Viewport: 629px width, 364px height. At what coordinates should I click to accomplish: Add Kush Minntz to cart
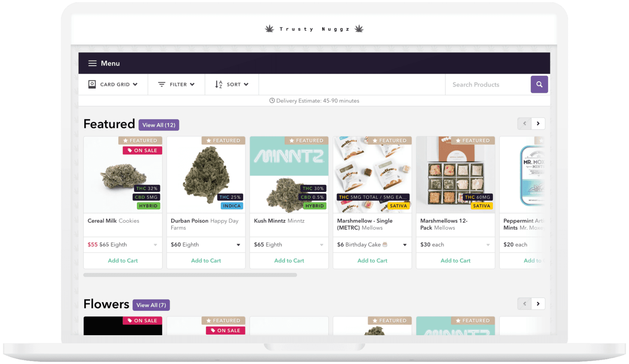tap(289, 260)
